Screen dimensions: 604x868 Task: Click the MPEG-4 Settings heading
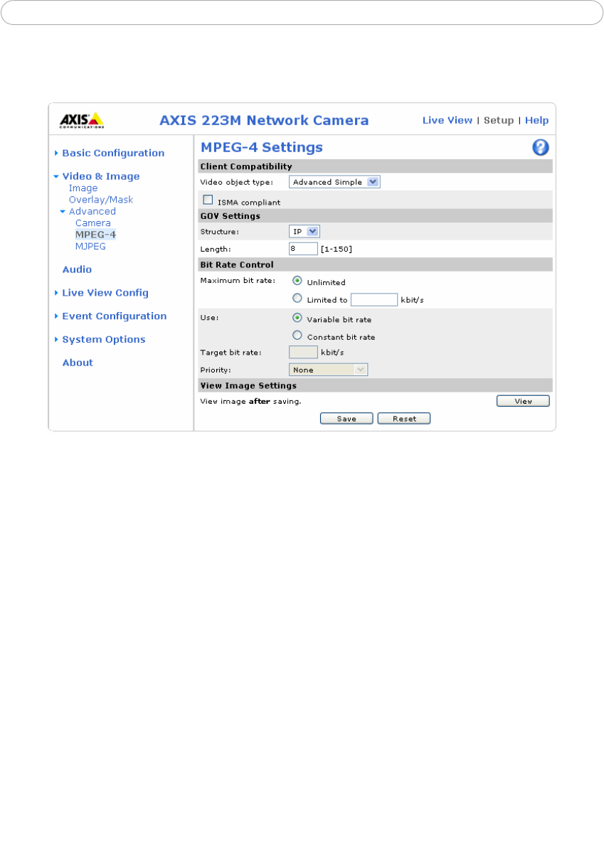tap(262, 147)
